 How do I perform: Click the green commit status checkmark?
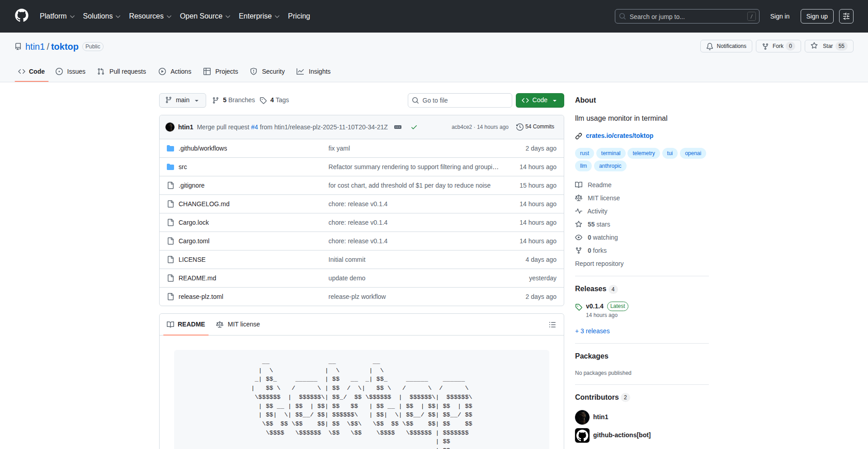click(414, 127)
